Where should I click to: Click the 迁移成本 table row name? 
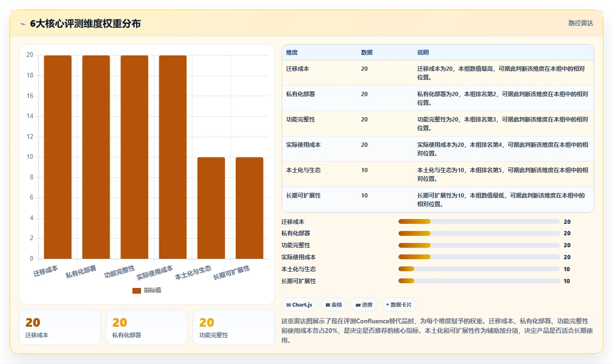tap(297, 69)
